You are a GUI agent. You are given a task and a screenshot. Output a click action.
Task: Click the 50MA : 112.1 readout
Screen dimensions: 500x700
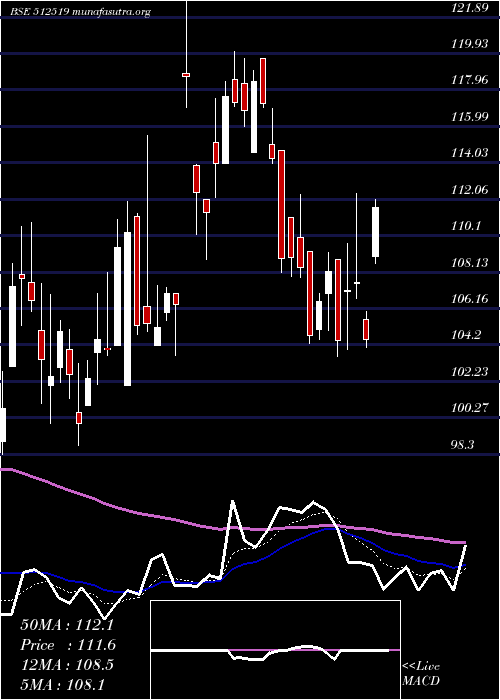[65, 625]
